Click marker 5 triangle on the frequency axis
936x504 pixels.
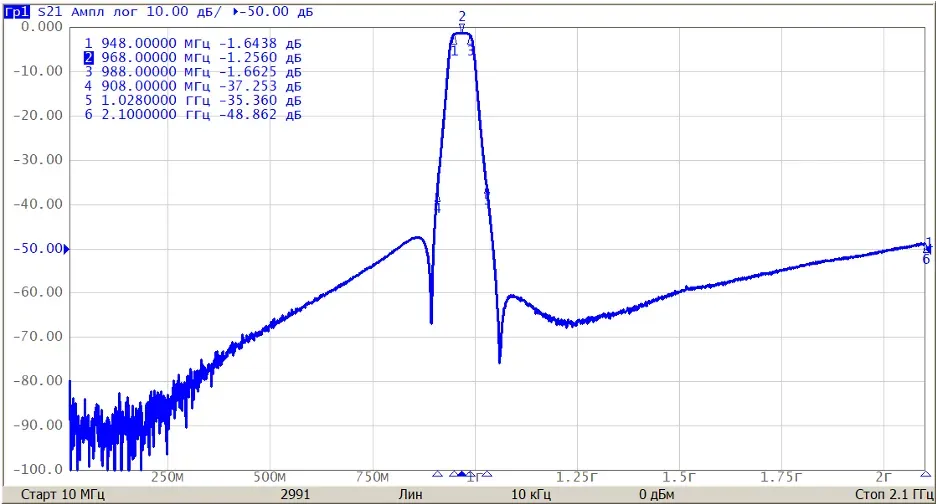pos(487,474)
